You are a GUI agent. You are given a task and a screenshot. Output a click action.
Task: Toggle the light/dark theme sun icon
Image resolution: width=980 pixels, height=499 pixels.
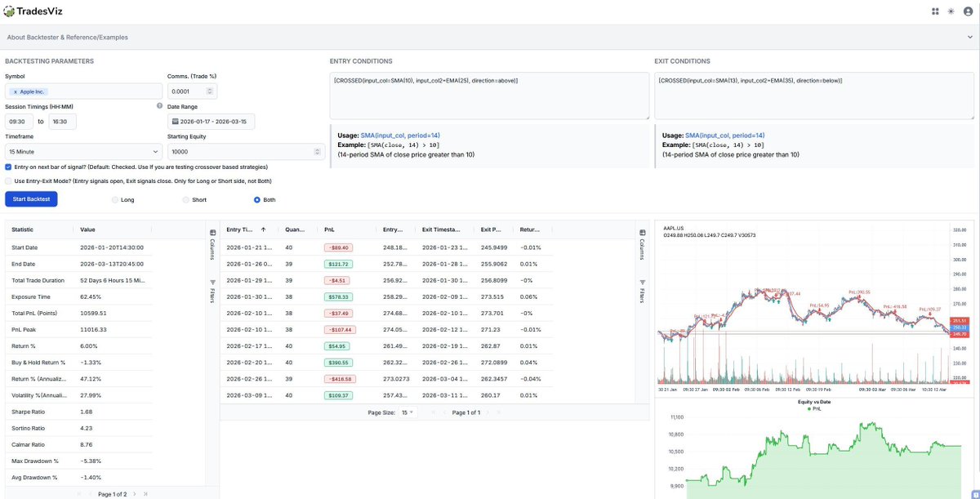(951, 11)
